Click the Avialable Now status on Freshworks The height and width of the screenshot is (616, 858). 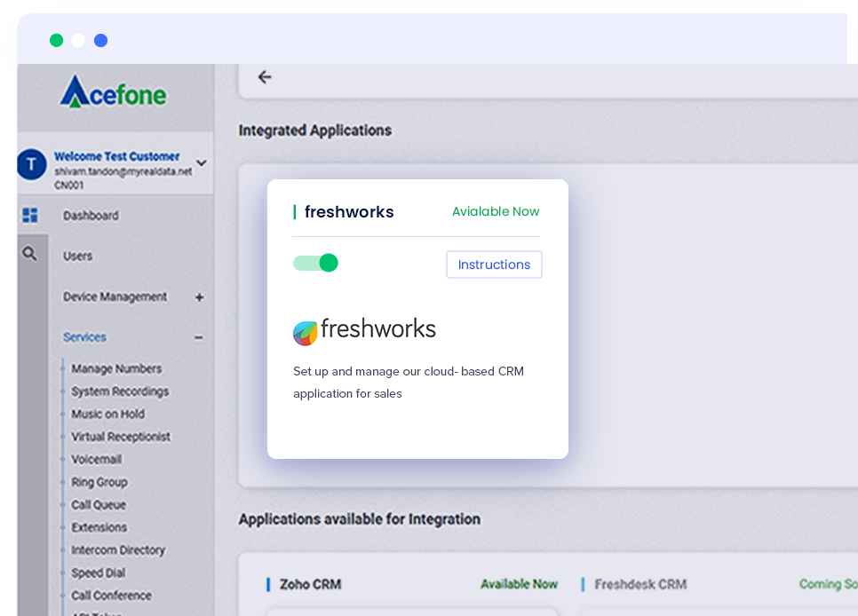pyautogui.click(x=496, y=212)
